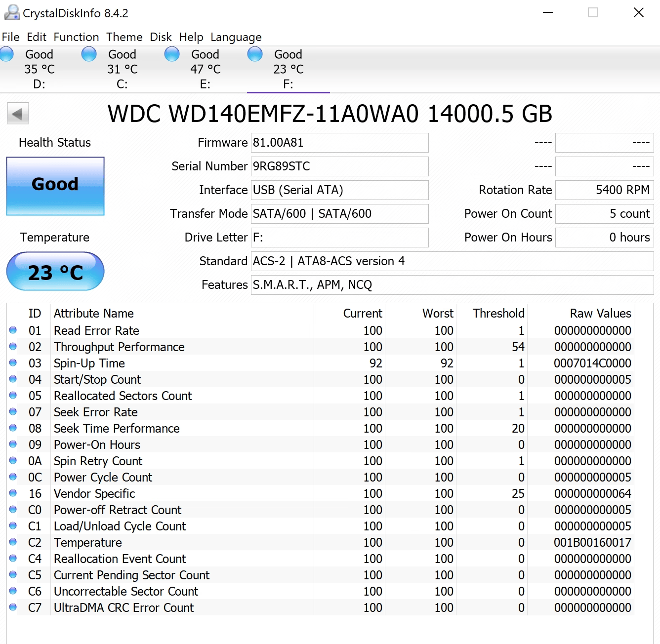Close the CrystalDiskInfo window
The height and width of the screenshot is (644, 660).
click(x=638, y=13)
